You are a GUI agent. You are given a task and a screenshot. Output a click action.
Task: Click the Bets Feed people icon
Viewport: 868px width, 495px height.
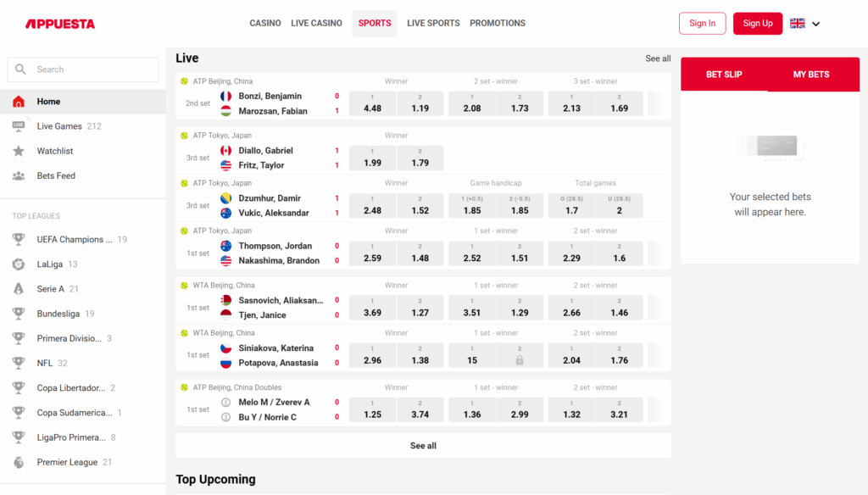(x=19, y=175)
